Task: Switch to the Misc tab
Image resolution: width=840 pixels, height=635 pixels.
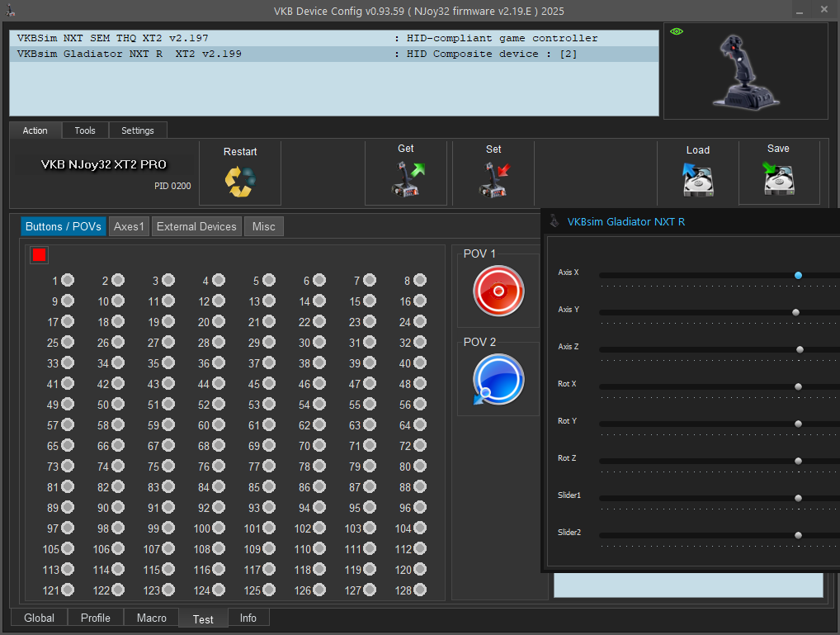Action: point(263,226)
